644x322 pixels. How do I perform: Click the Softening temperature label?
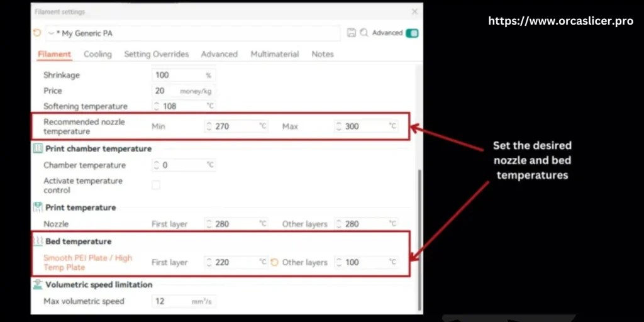[86, 106]
